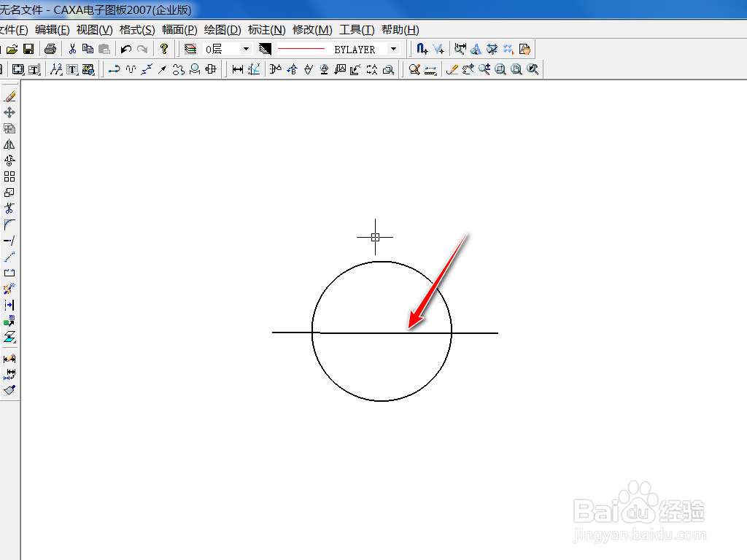The image size is (747, 560).
Task: Select the format painter brush tool
Action: [x=9, y=391]
